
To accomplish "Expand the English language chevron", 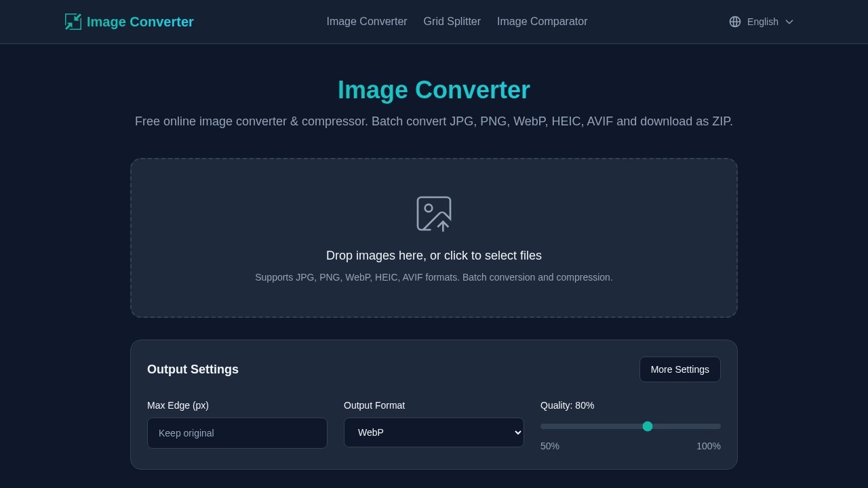I will (x=789, y=22).
